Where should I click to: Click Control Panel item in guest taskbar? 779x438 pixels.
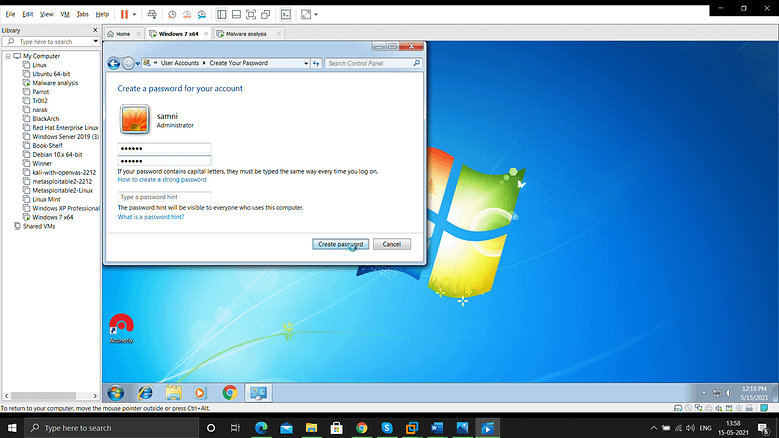click(x=258, y=393)
